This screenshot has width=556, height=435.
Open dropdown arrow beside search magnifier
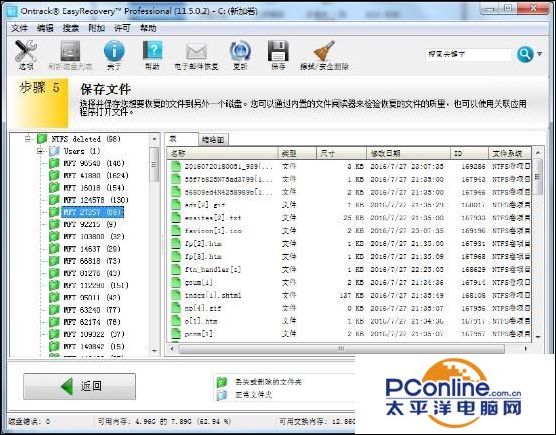click(539, 54)
